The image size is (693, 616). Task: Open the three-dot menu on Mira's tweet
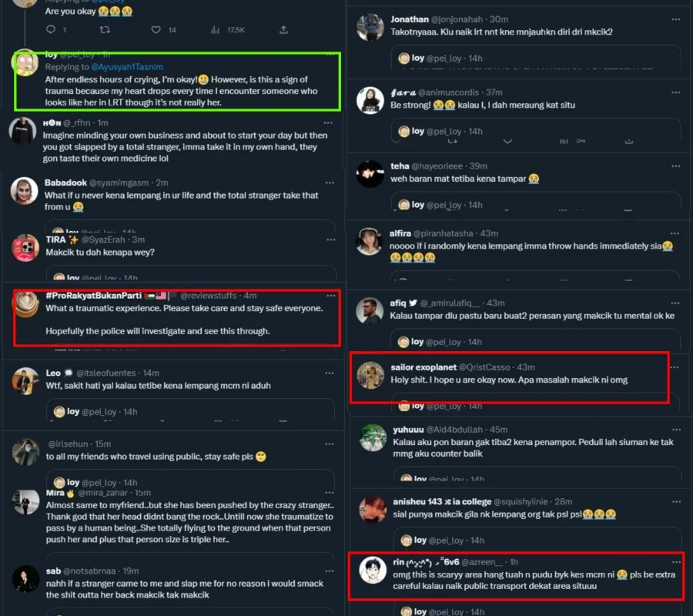tap(330, 493)
